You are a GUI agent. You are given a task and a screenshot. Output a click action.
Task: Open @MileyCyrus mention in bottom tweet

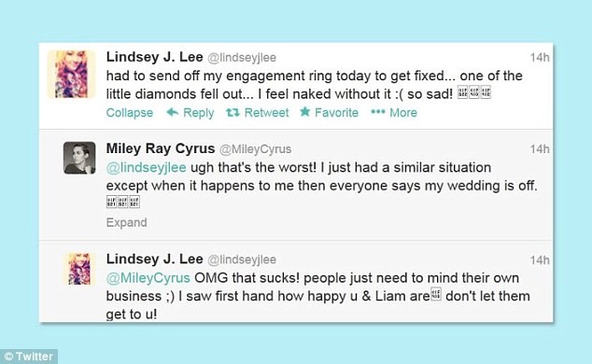(148, 278)
